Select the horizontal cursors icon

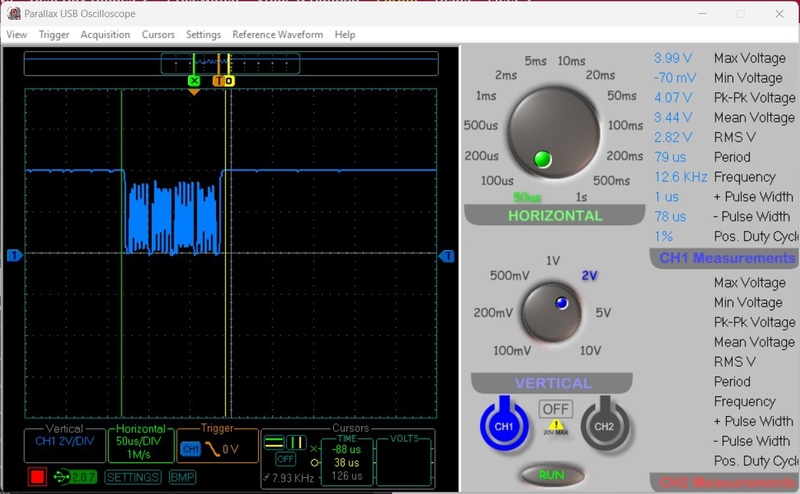273,441
